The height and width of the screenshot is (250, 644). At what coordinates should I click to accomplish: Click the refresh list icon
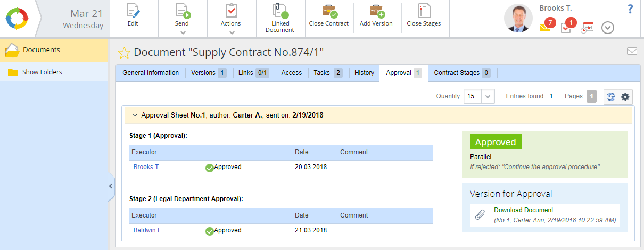pos(610,97)
